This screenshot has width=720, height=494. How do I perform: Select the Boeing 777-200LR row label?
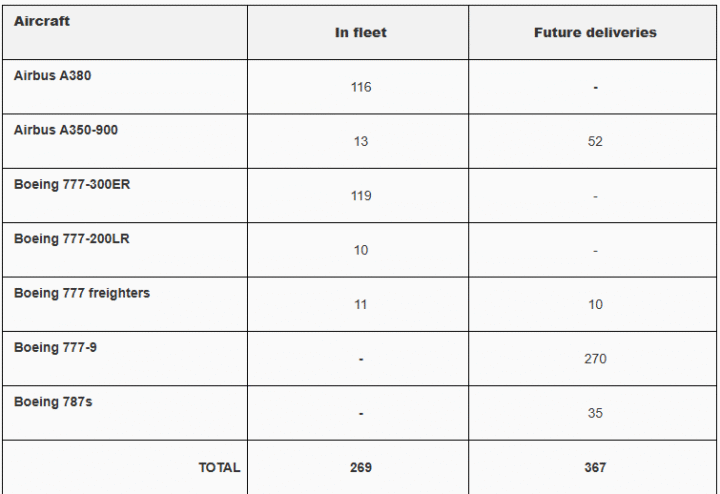tap(71, 239)
